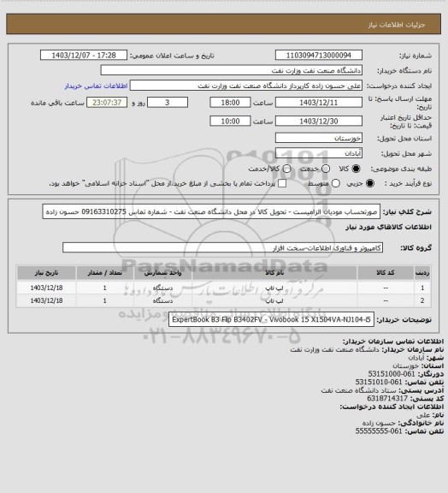Click the تاریخ نیاز column header
This screenshot has width=448, height=493.
46,273
